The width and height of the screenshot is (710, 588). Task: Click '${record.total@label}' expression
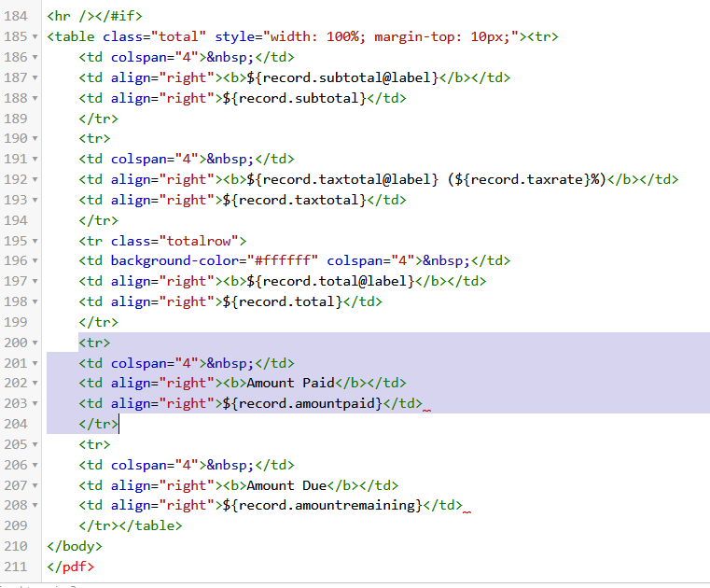point(330,281)
